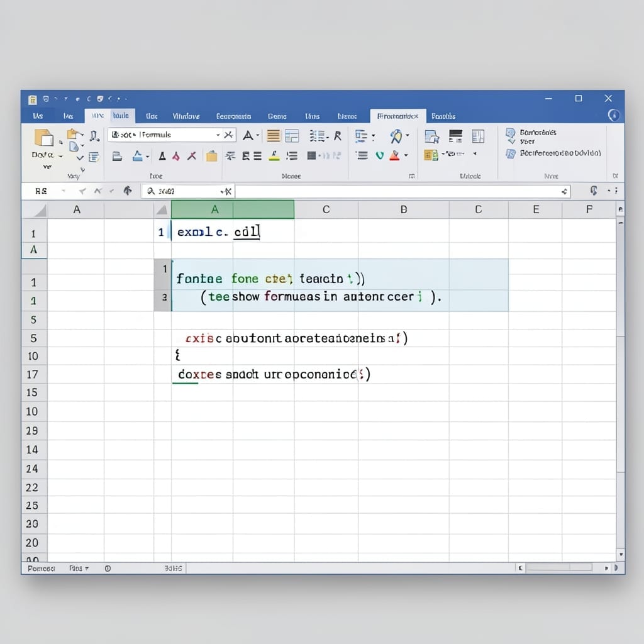The image size is (644, 644).
Task: Click the RS name box field
Action: 41,191
